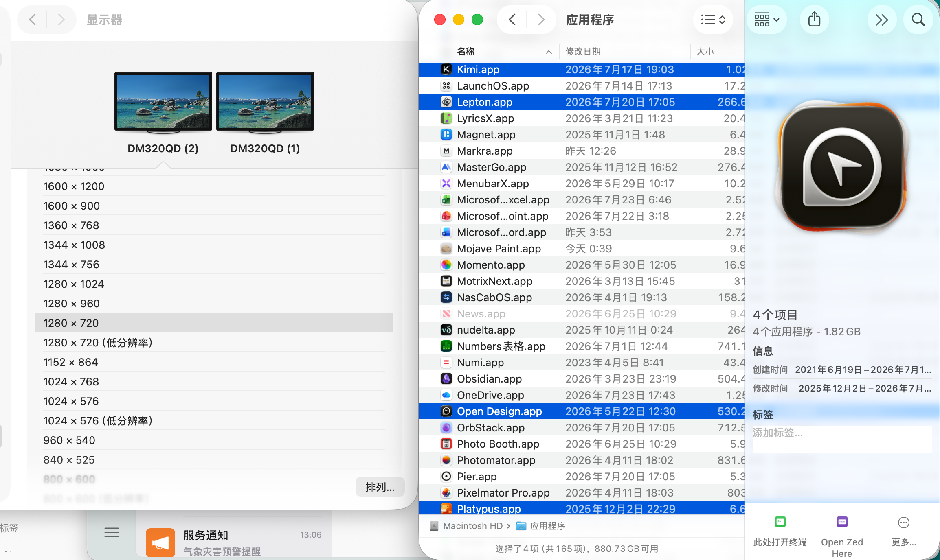The height and width of the screenshot is (560, 940).
Task: Select the Magnet.app icon
Action: (446, 135)
